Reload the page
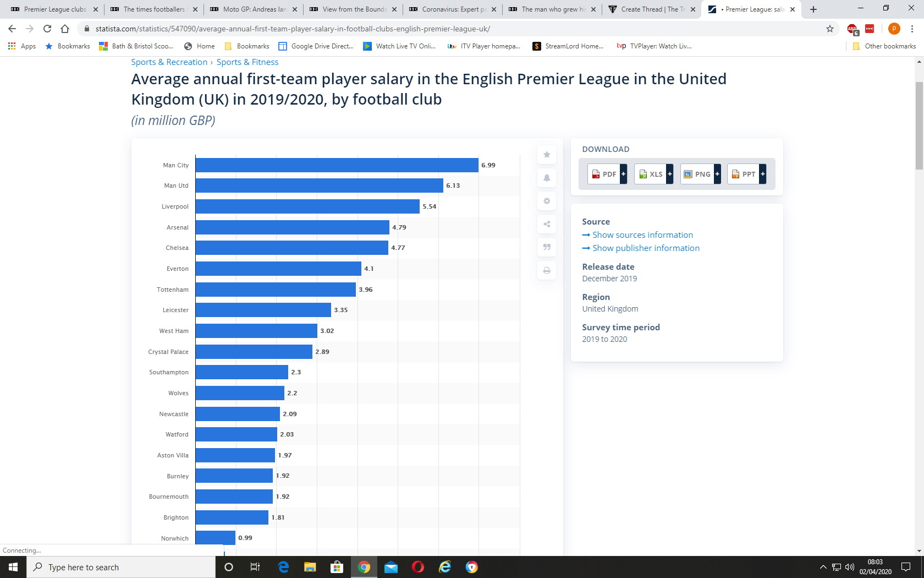The height and width of the screenshot is (578, 924). [47, 29]
